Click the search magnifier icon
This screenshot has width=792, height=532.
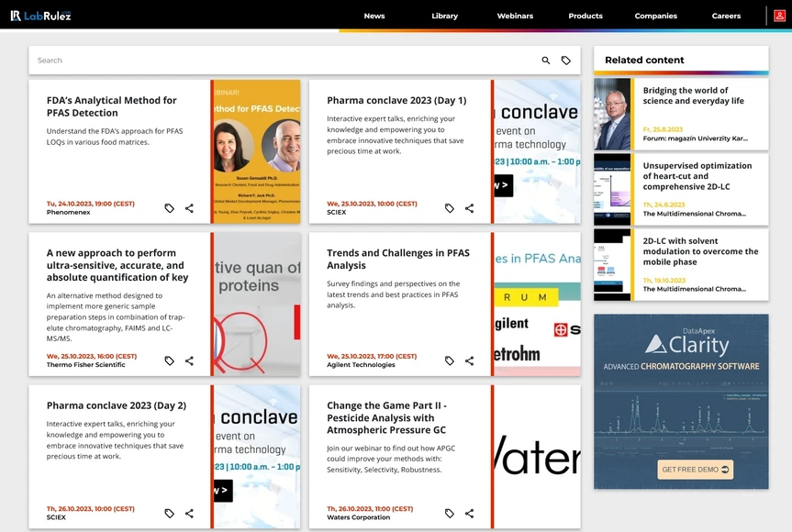point(545,61)
